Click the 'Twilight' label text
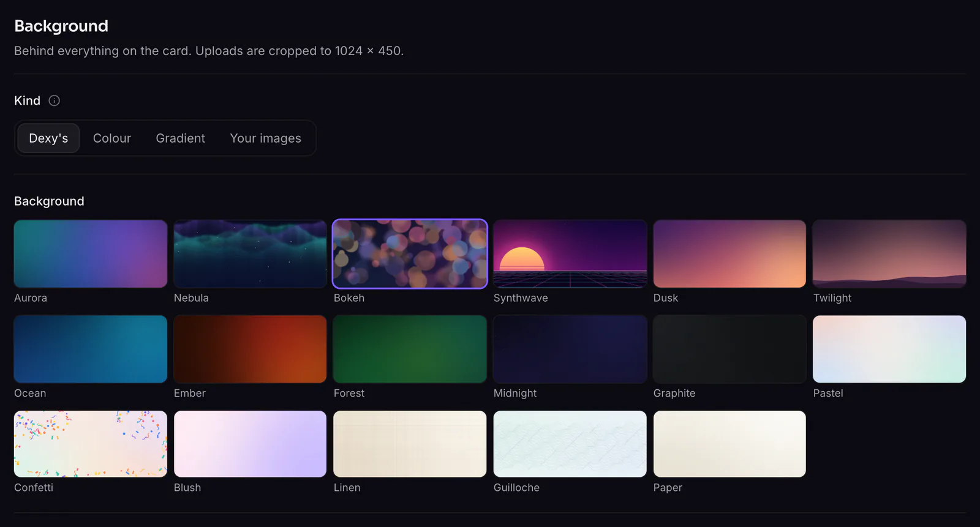 click(x=832, y=298)
